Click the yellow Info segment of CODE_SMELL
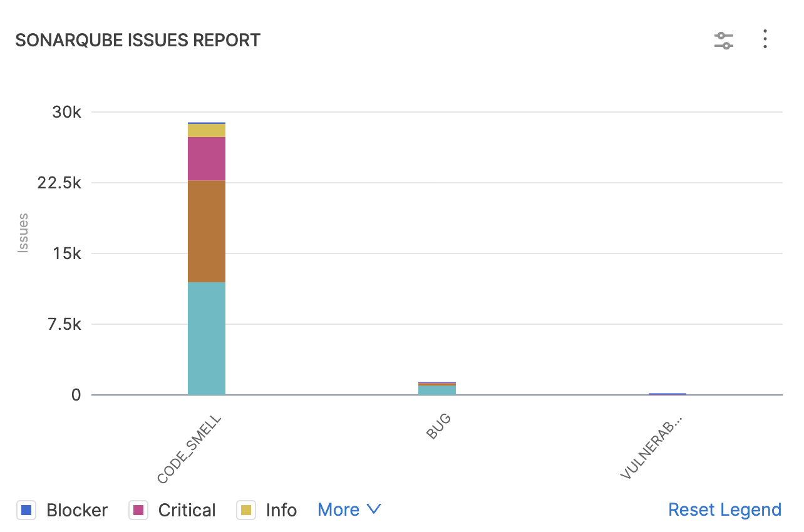804x532 pixels. coord(207,130)
